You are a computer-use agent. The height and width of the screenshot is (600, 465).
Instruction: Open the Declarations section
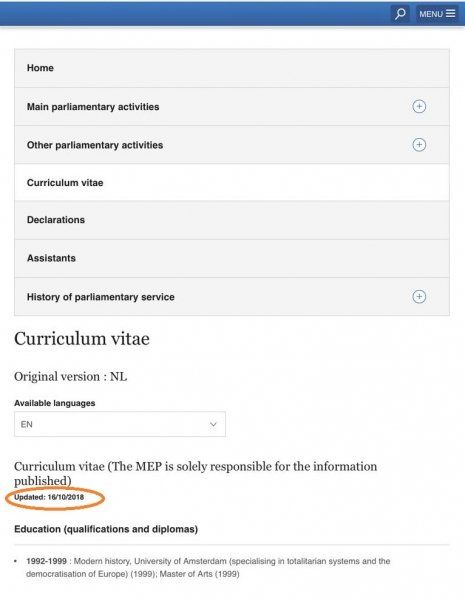[x=232, y=220]
